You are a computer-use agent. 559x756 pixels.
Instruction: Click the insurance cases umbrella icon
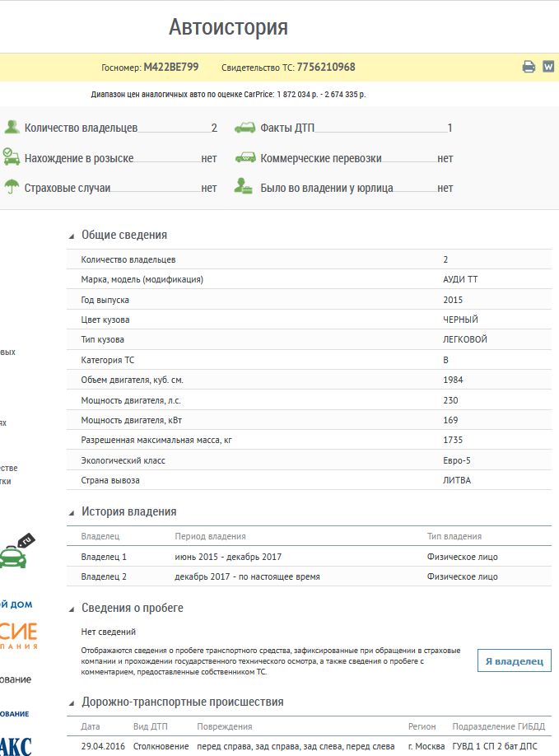(12, 187)
